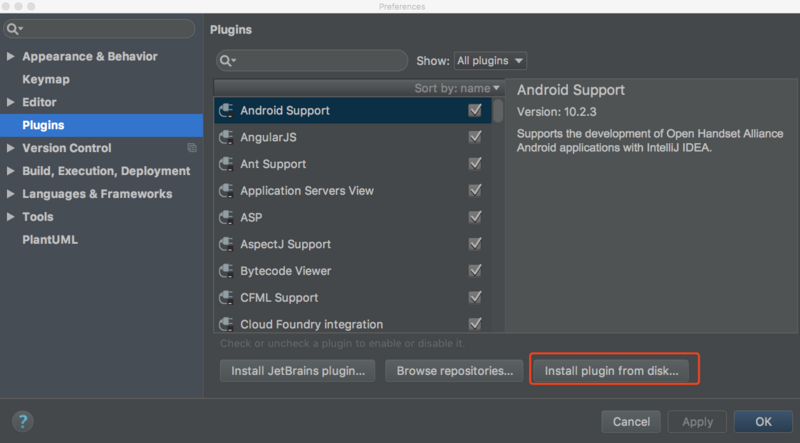This screenshot has height=443, width=800.
Task: Select Editor label in settings tree
Action: [39, 102]
